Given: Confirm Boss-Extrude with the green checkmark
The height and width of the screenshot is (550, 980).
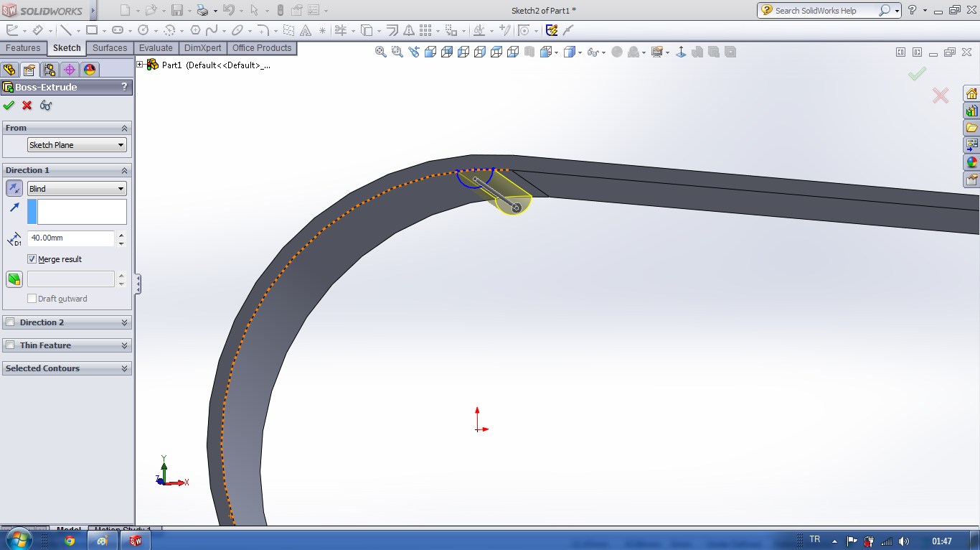Looking at the screenshot, I should coord(9,106).
